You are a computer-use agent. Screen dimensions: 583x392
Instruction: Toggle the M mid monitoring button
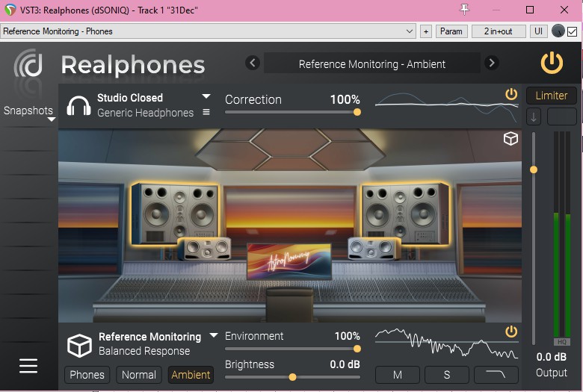pyautogui.click(x=398, y=375)
